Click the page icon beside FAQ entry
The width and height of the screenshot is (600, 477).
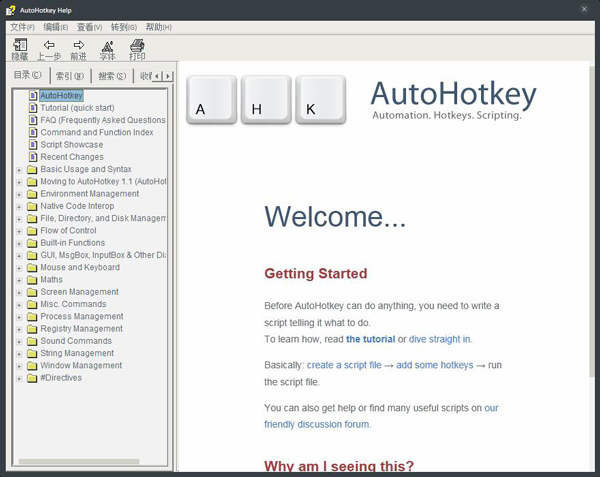pyautogui.click(x=33, y=120)
